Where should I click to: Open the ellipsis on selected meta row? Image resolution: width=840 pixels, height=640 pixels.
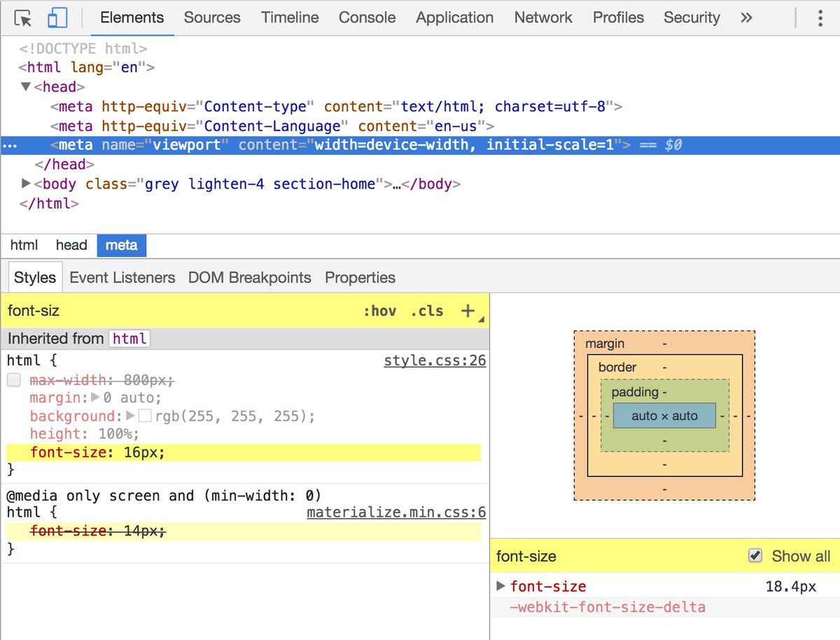tap(9, 146)
